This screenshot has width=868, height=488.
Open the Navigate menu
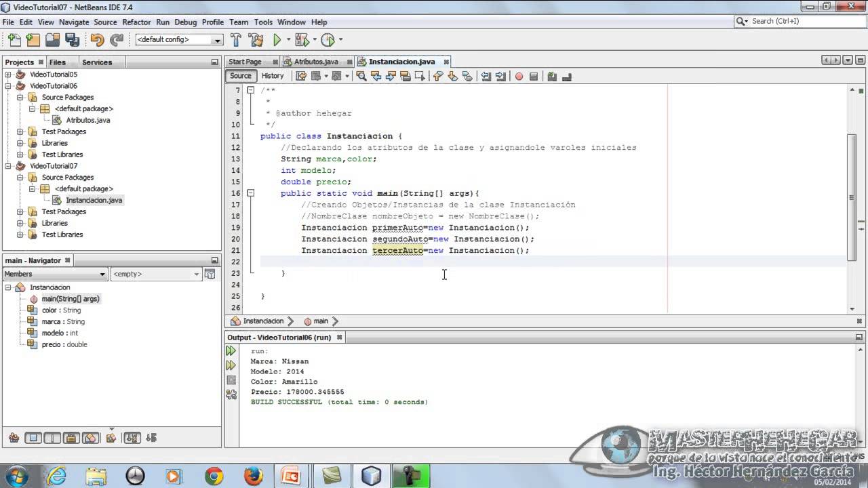pos(74,22)
